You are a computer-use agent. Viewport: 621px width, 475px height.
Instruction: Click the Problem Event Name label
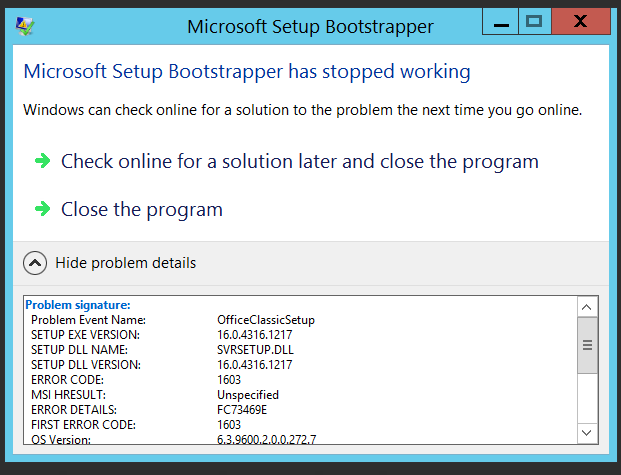(x=88, y=320)
